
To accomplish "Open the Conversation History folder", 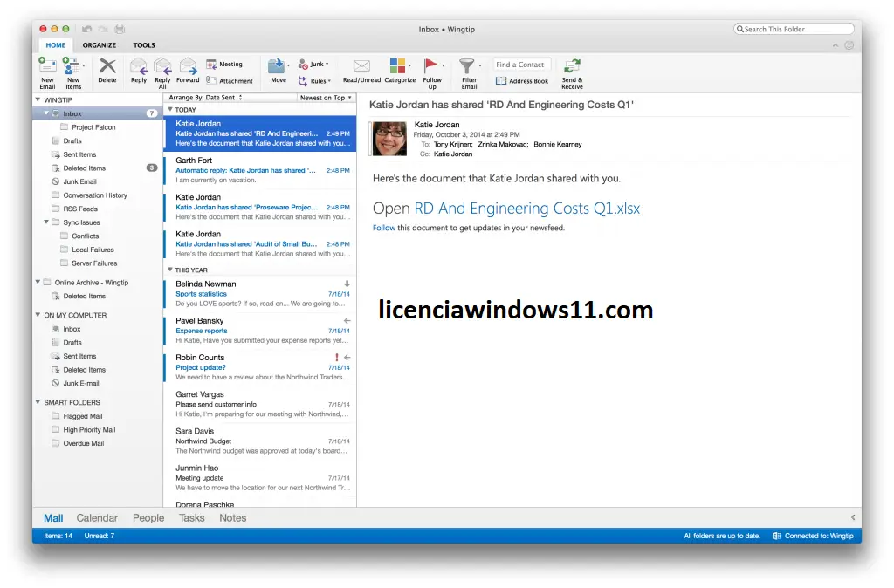I will (x=98, y=195).
